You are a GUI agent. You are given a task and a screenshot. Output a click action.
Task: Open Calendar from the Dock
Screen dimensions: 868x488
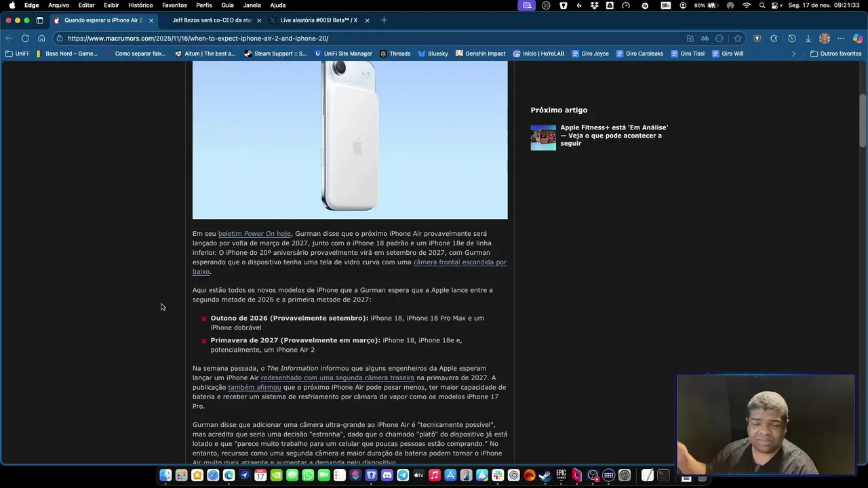coord(260,476)
